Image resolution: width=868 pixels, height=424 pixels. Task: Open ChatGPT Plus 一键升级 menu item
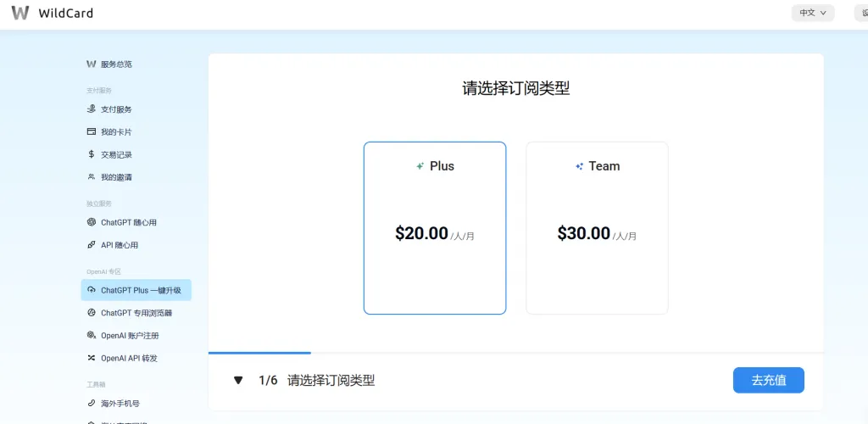tap(140, 290)
